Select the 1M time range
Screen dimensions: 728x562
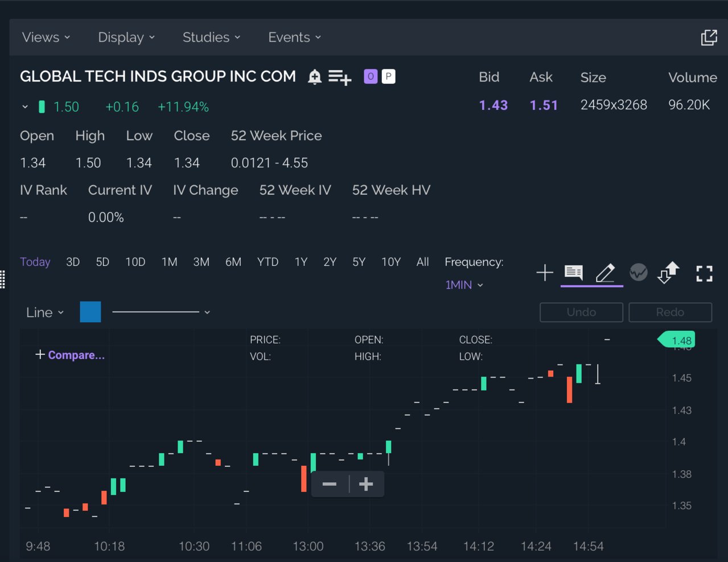pos(170,262)
